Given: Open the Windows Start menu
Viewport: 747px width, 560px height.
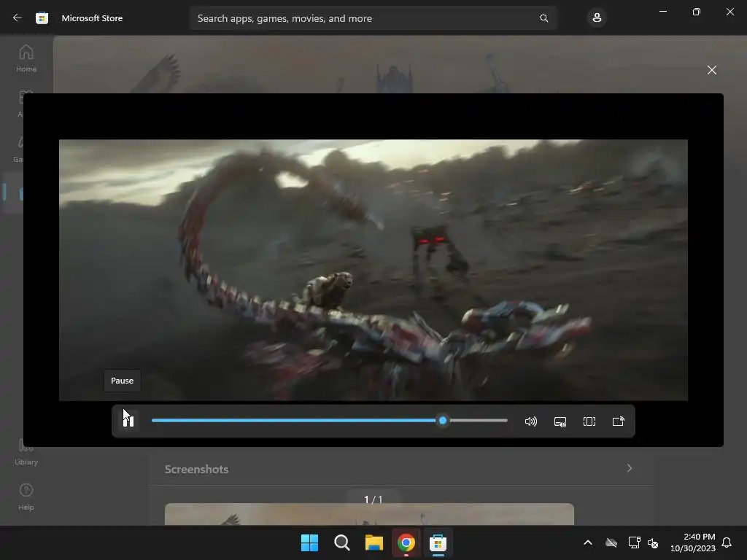Looking at the screenshot, I should pyautogui.click(x=309, y=542).
